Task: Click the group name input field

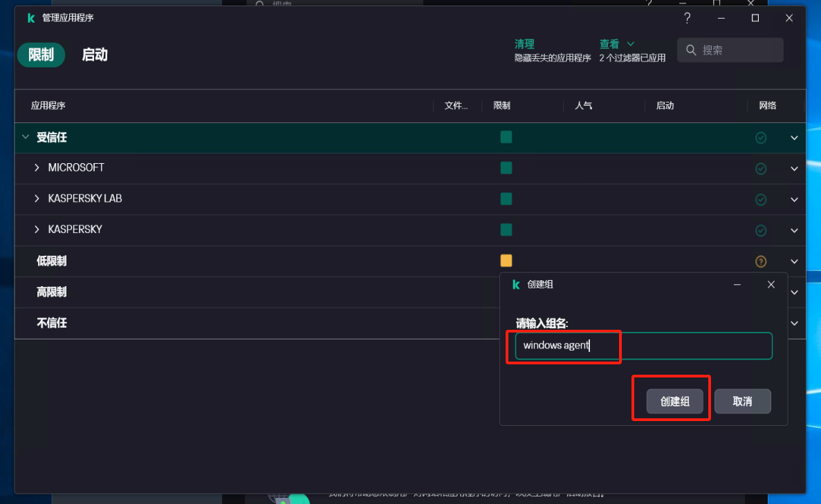Action: [x=643, y=346]
